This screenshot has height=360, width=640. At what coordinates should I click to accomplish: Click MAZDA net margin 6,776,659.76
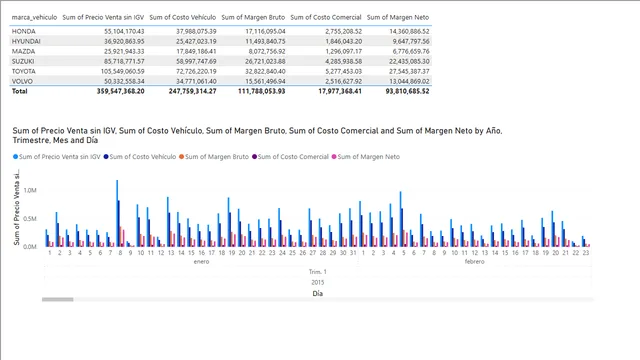point(411,51)
